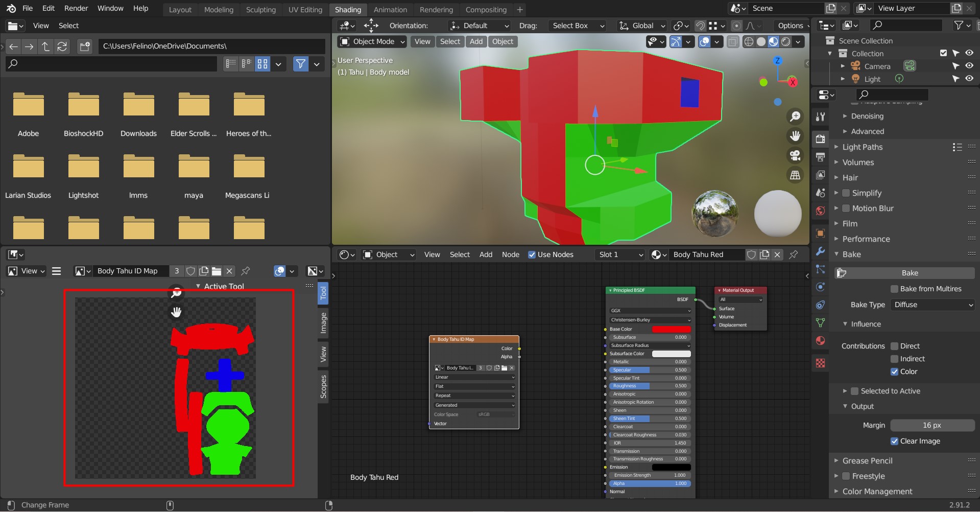Open the Node menu in node editor
The image size is (980, 512).
coord(511,254)
